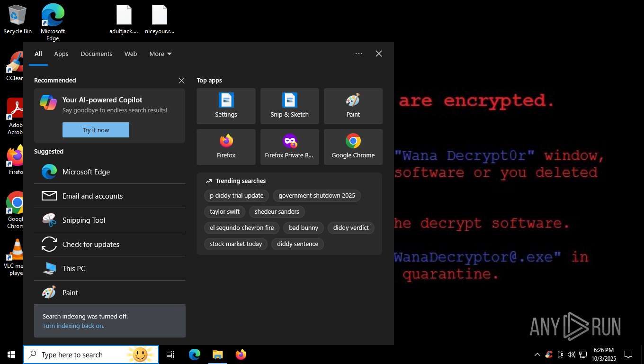Search trending 'diddy sentence'
The width and height of the screenshot is (644, 364).
(298, 244)
